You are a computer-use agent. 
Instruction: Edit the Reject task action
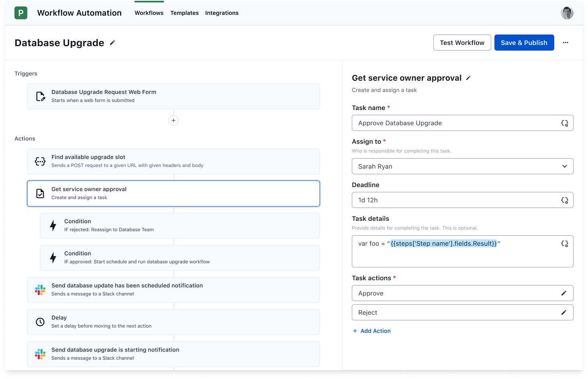pyautogui.click(x=564, y=312)
